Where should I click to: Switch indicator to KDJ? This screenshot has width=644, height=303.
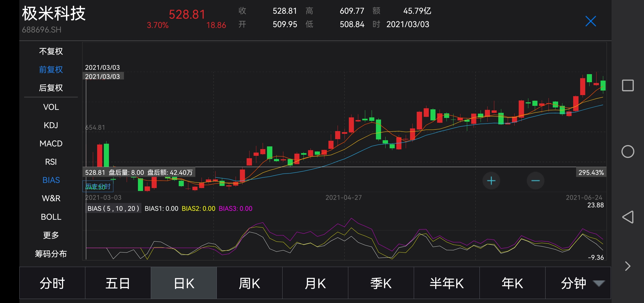pos(51,125)
